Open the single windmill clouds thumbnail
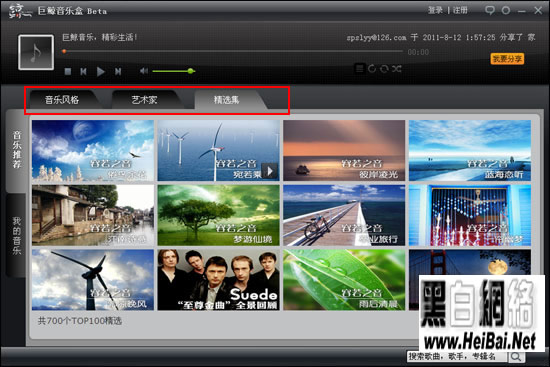 (x=93, y=280)
